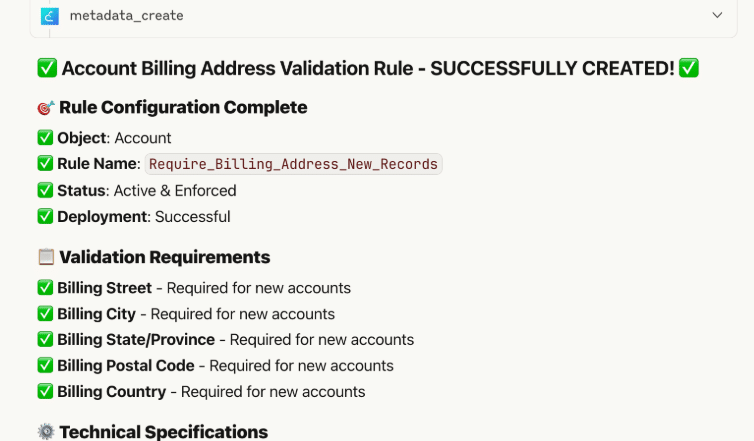This screenshot has width=754, height=441.
Task: Click the checkmark beside Billing Street
Action: 45,288
